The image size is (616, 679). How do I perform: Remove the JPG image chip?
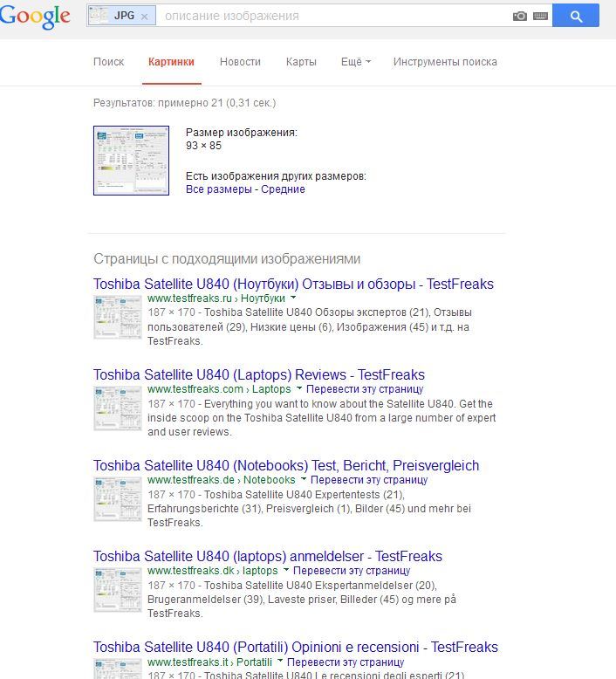pyautogui.click(x=145, y=17)
